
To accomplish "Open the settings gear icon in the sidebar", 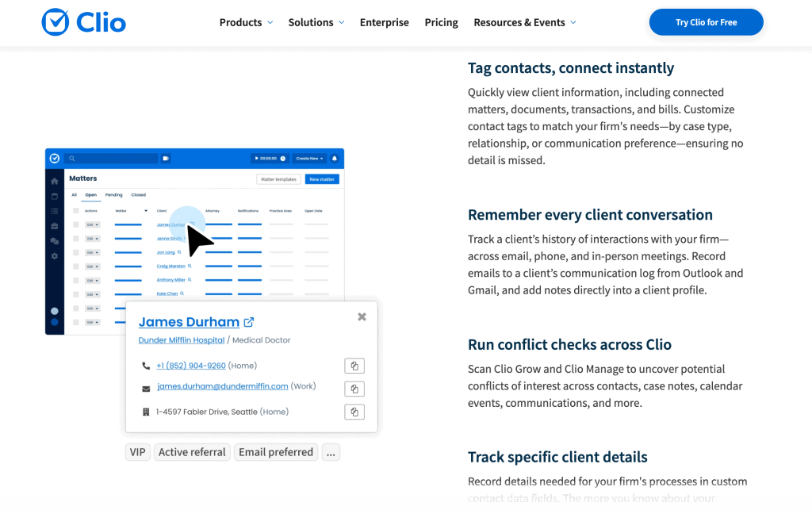I will 55,256.
